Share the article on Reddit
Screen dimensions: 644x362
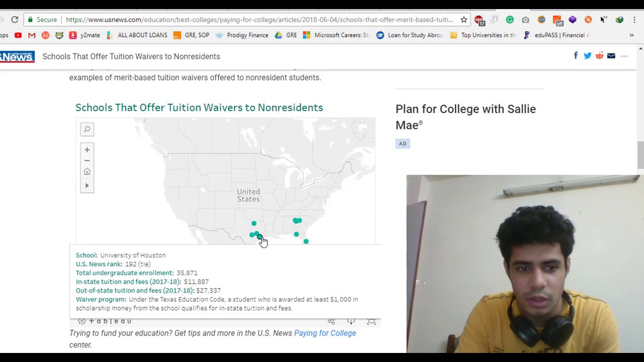coord(599,56)
